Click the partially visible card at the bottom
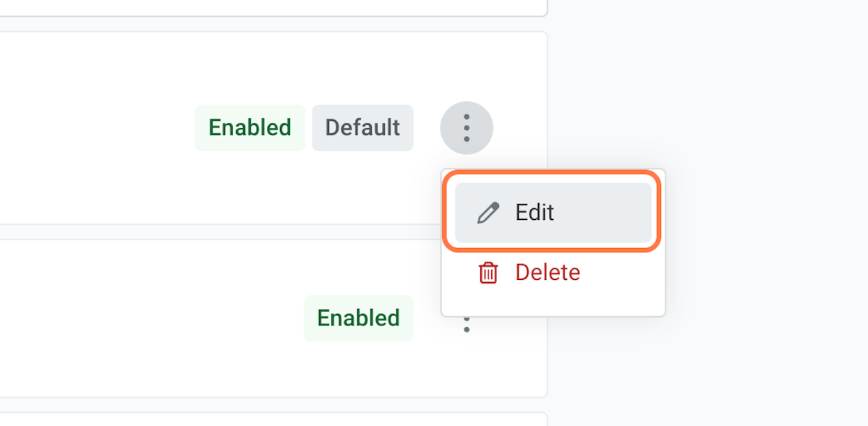The image size is (868, 426). [273, 419]
